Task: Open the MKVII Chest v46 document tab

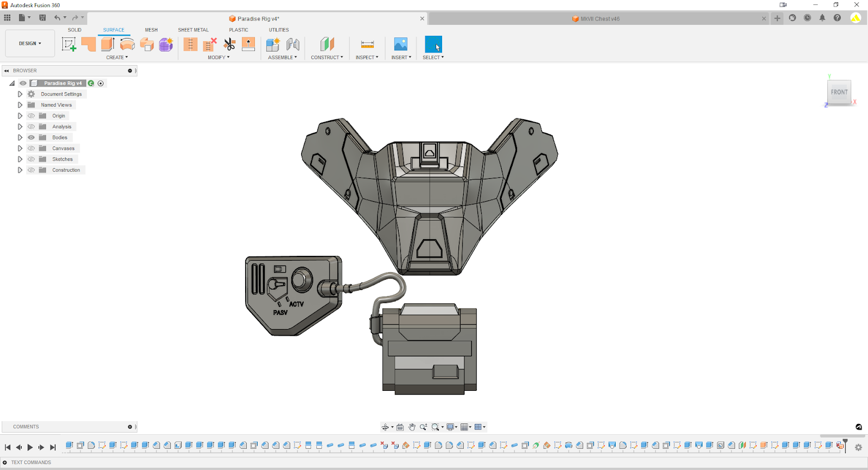Action: (599, 19)
